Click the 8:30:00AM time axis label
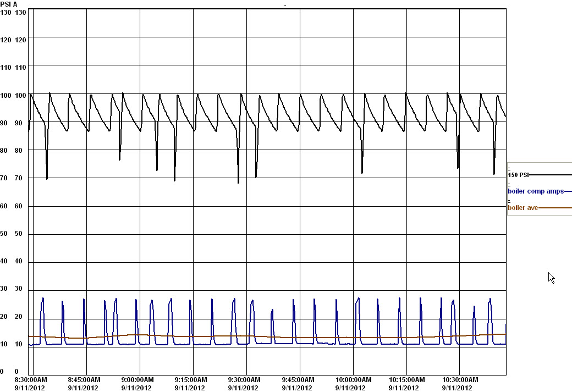The width and height of the screenshot is (572, 392). click(x=31, y=380)
